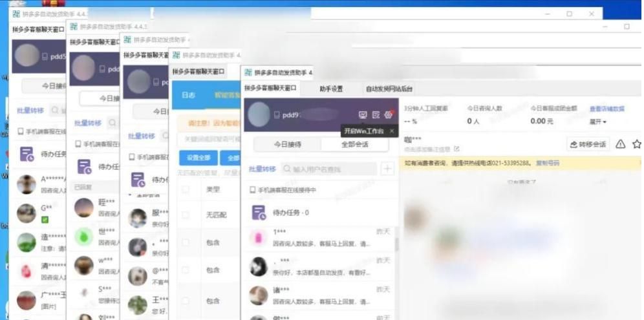This screenshot has width=644, height=320.
Task: Select the 全部会话 segment
Action: 354,144
